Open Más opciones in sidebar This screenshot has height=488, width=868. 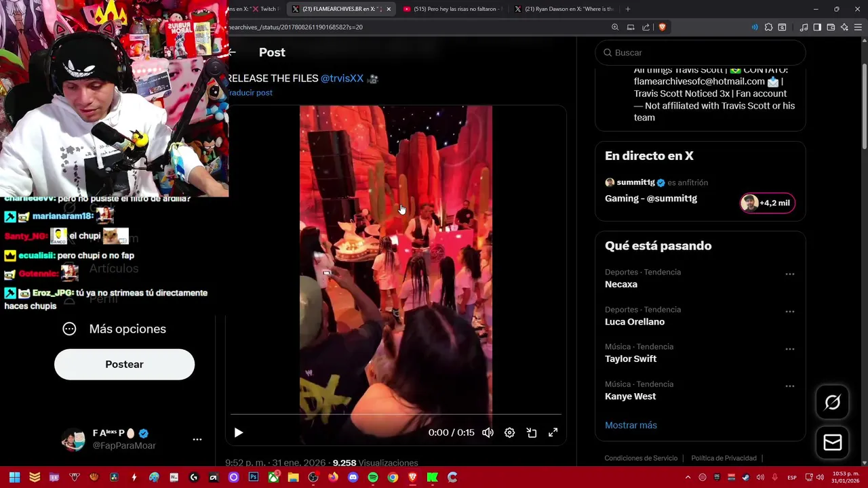(x=114, y=329)
